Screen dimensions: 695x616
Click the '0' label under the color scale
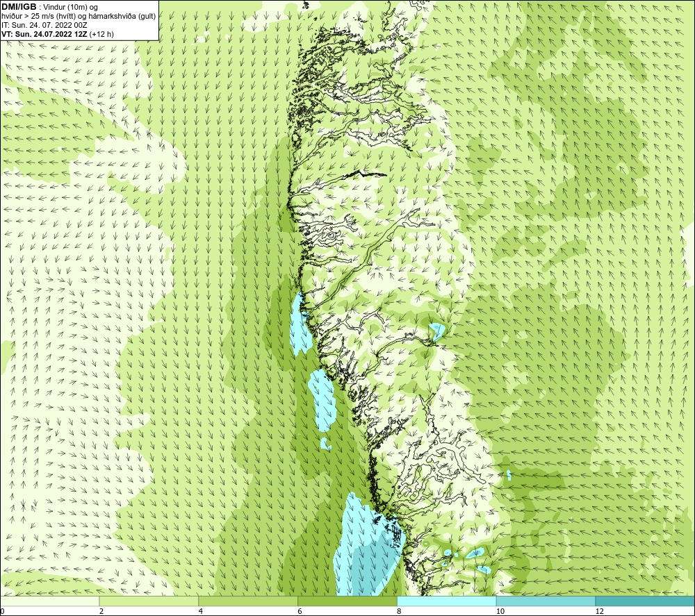2,611
